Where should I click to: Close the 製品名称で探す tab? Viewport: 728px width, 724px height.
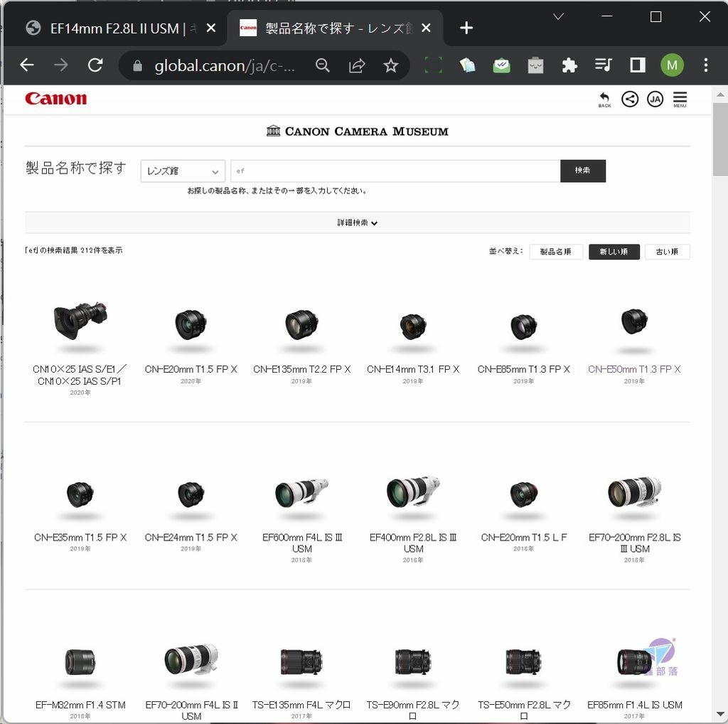click(x=426, y=28)
